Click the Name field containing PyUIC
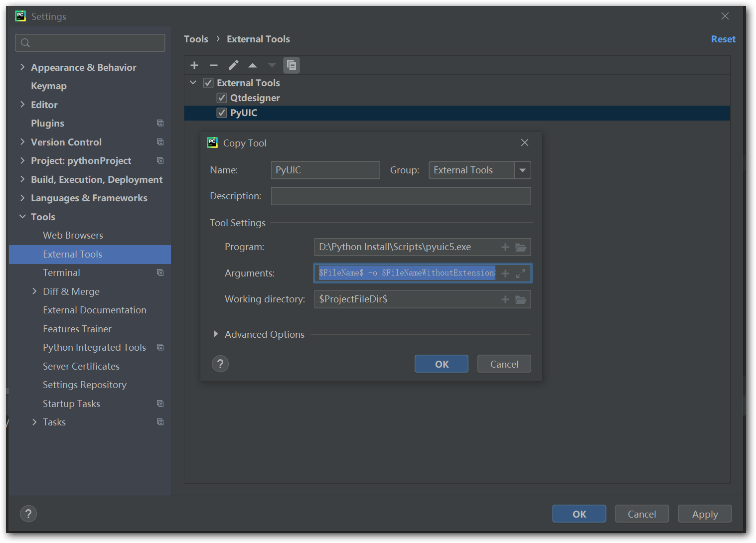756x543 pixels. click(325, 170)
